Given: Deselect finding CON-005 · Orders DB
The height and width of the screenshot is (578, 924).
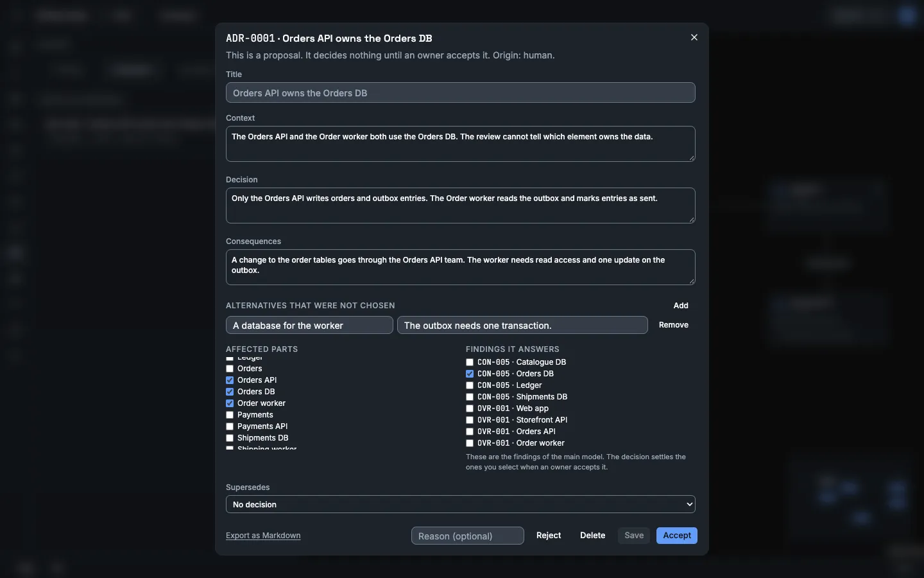Looking at the screenshot, I should coord(470,374).
